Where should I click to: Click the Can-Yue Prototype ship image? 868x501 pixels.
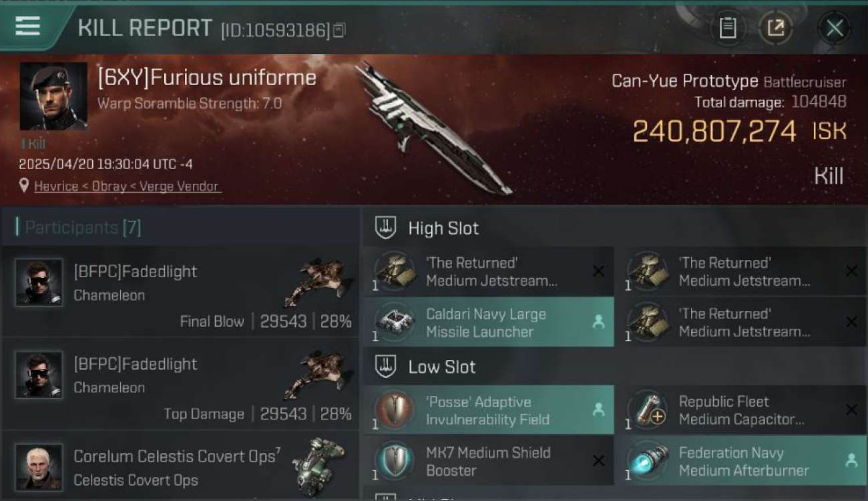433,129
